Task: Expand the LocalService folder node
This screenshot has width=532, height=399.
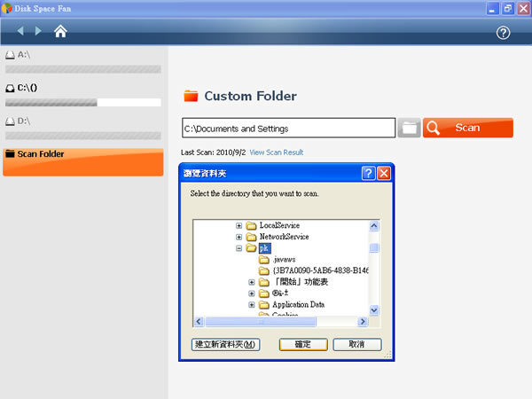Action: [x=239, y=225]
